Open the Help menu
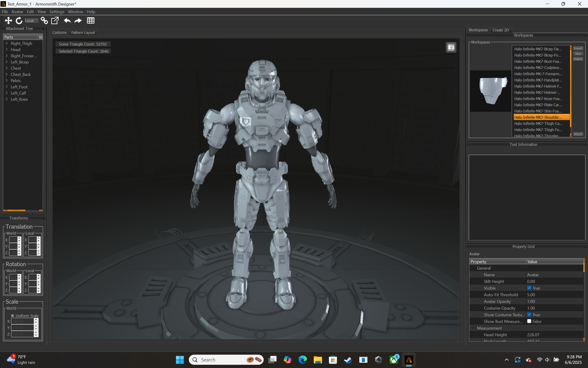This screenshot has height=368, width=588. [x=91, y=11]
